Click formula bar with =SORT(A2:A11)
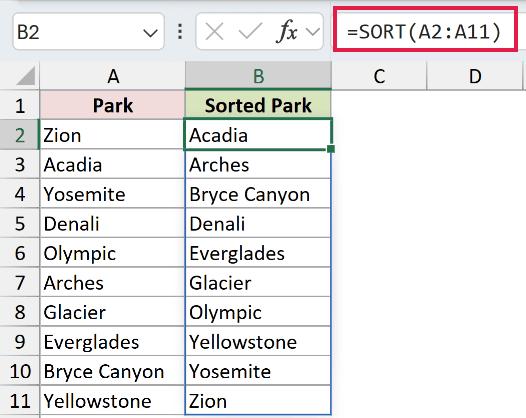 [x=425, y=30]
